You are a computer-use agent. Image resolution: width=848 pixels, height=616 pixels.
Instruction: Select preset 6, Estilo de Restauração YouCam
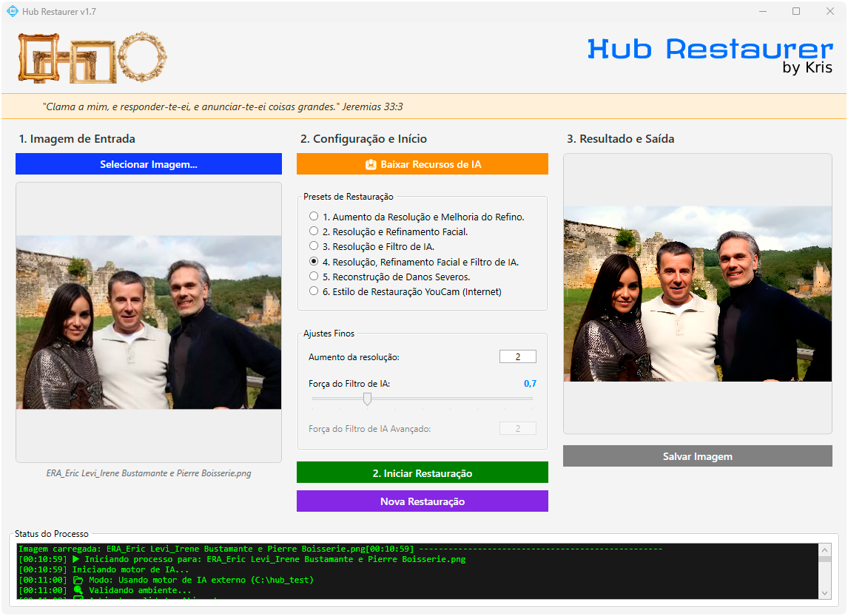pyautogui.click(x=313, y=291)
